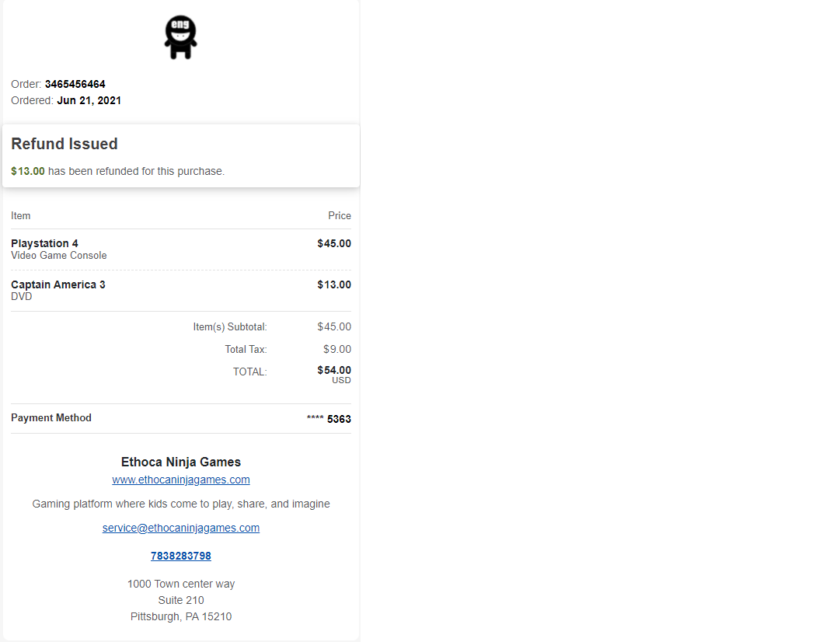
Task: Click the green $13.00 refund amount
Action: click(x=28, y=171)
